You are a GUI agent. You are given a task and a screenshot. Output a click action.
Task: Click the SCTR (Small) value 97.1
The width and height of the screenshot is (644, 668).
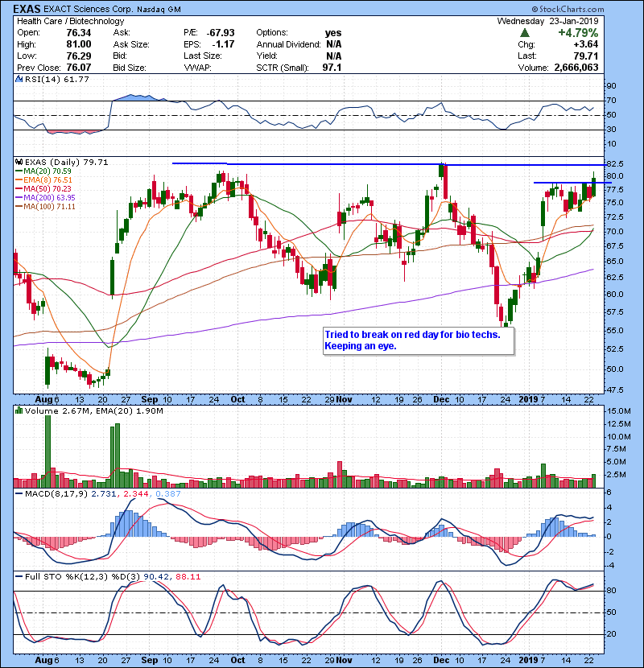pyautogui.click(x=332, y=68)
